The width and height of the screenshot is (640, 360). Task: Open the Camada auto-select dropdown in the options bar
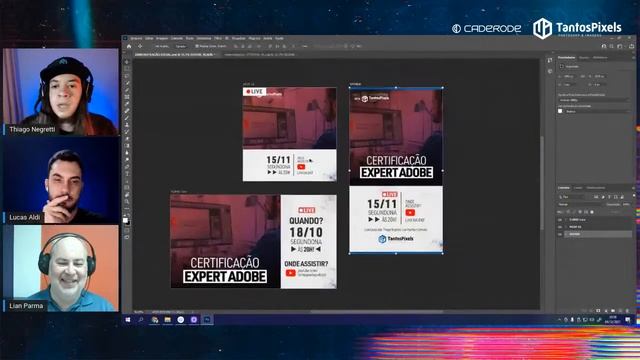(181, 46)
